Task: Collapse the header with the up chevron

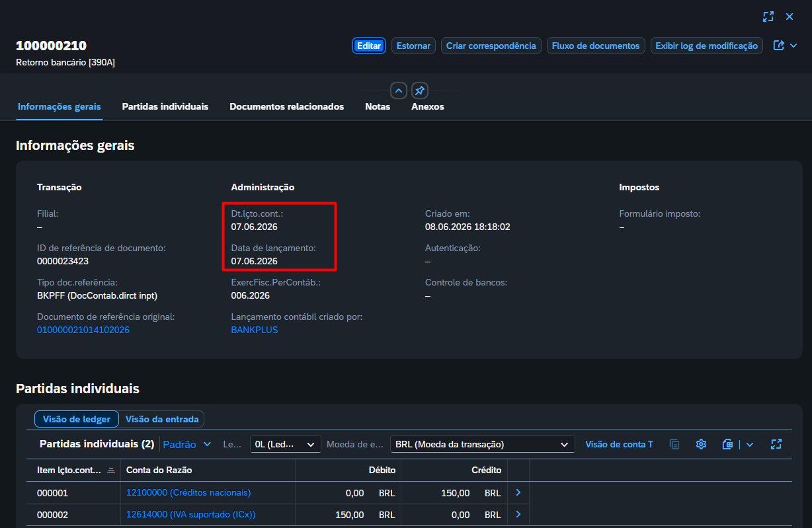Action: (398, 91)
